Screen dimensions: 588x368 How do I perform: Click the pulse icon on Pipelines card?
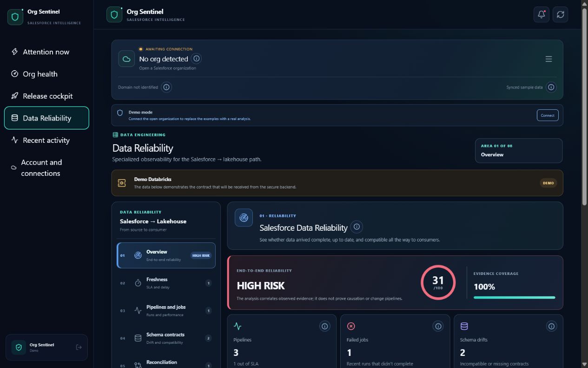(x=238, y=326)
